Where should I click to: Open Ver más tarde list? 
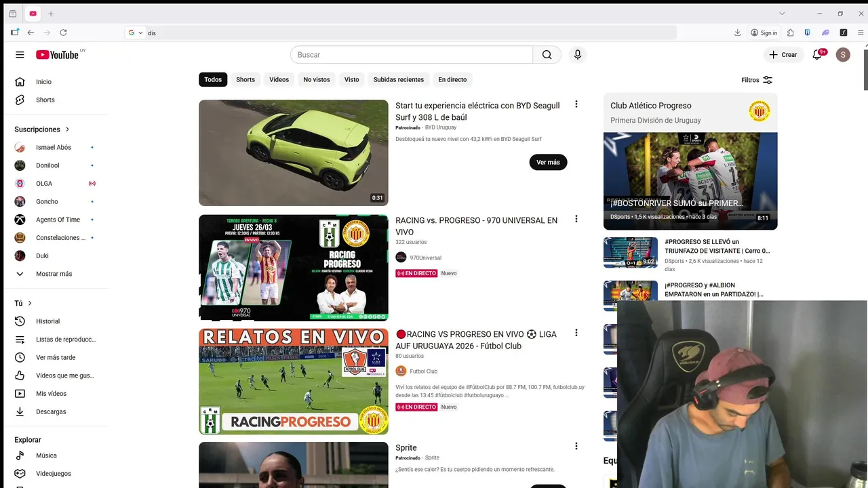(56, 357)
